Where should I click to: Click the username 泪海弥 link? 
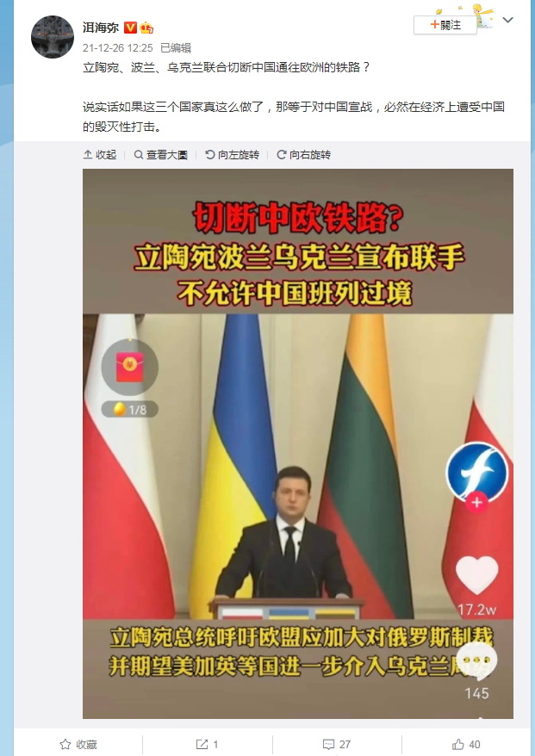(101, 28)
